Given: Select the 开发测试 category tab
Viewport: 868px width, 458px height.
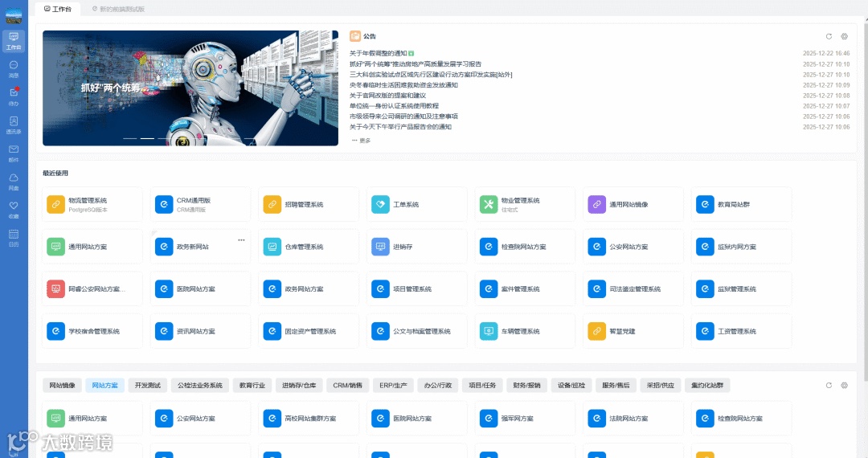Looking at the screenshot, I should (x=147, y=386).
